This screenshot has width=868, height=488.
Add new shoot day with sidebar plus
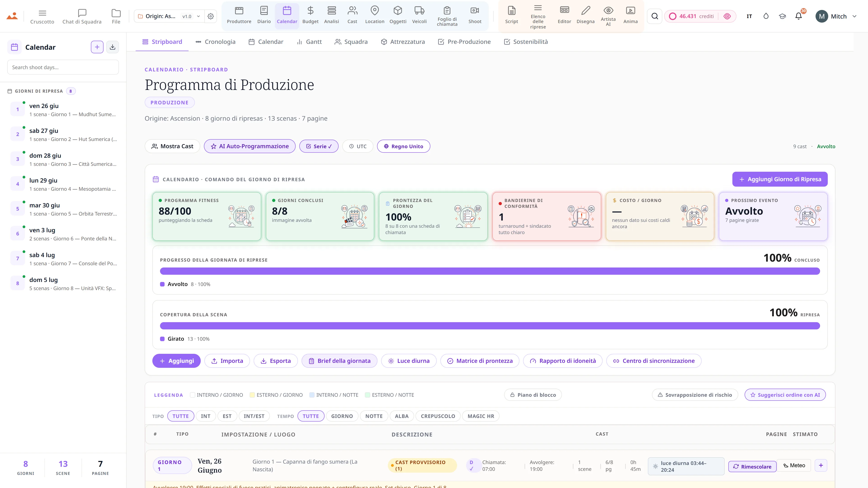coord(97,47)
